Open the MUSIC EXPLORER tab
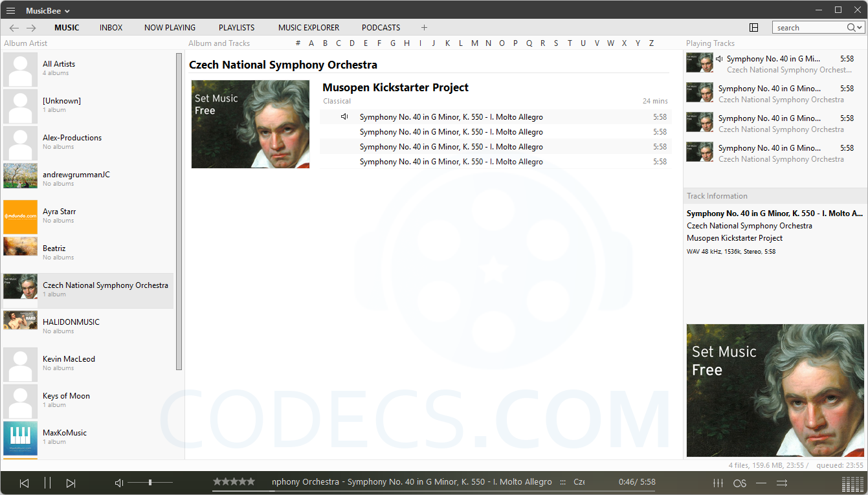The height and width of the screenshot is (495, 868). pos(309,28)
